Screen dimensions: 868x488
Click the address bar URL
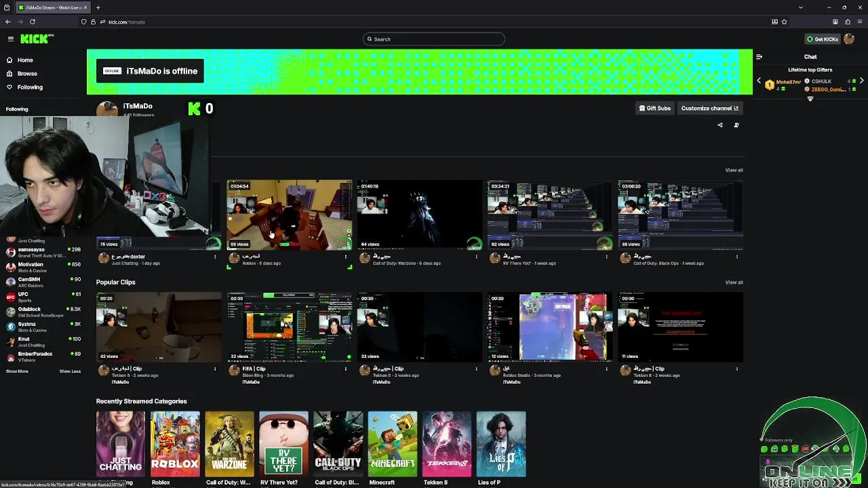pyautogui.click(x=127, y=22)
